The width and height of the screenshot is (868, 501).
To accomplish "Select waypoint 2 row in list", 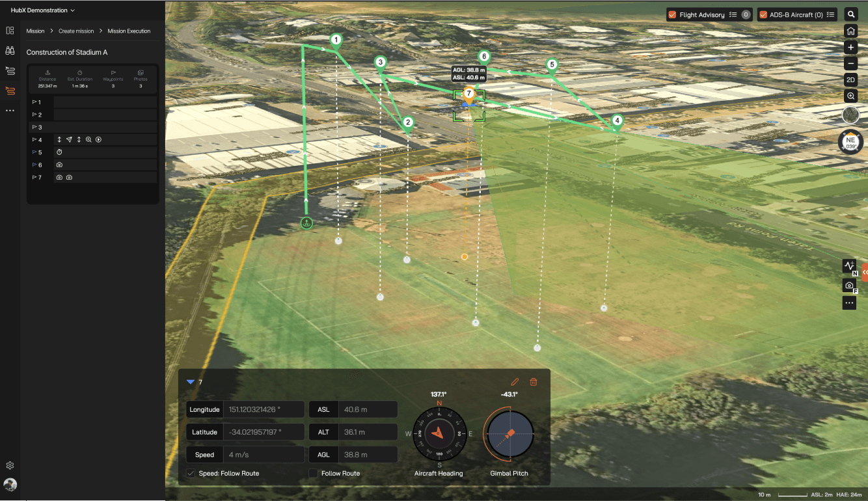I will (93, 115).
